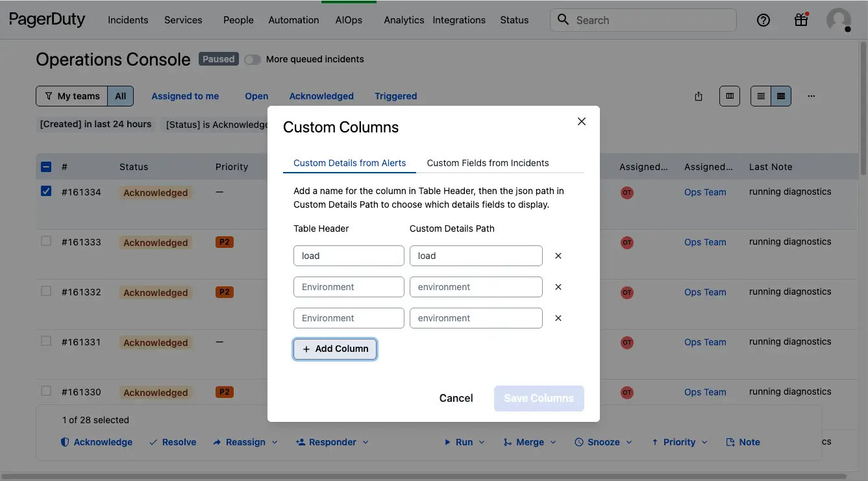Click the export share icon
Screen dimensions: 868x481
click(699, 96)
